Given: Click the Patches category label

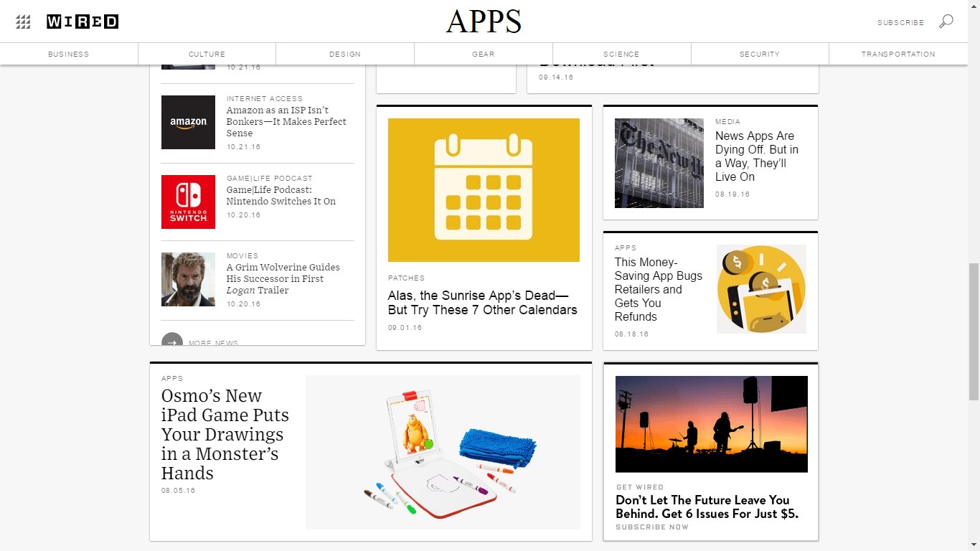Looking at the screenshot, I should click(x=406, y=278).
